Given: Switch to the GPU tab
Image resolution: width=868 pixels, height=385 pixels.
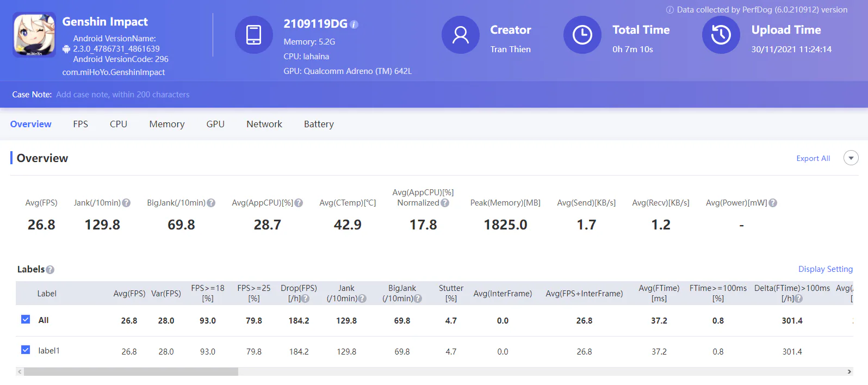Looking at the screenshot, I should (215, 124).
